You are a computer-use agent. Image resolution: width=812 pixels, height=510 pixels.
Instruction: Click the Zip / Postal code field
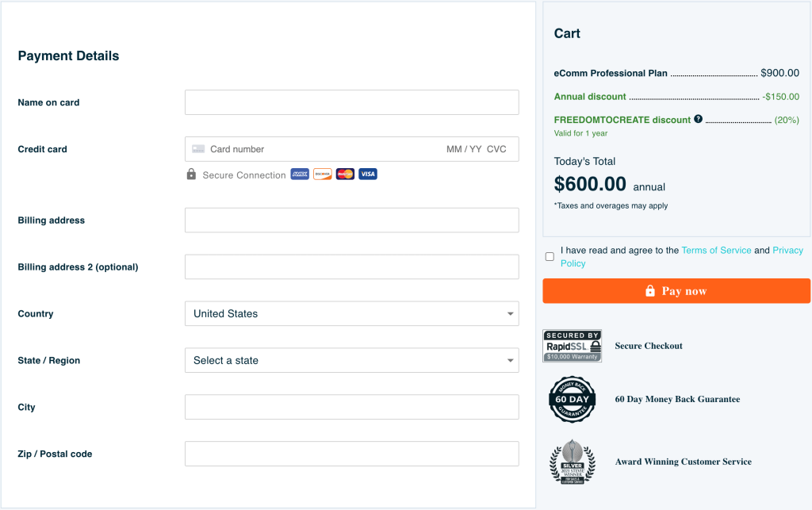pos(351,454)
